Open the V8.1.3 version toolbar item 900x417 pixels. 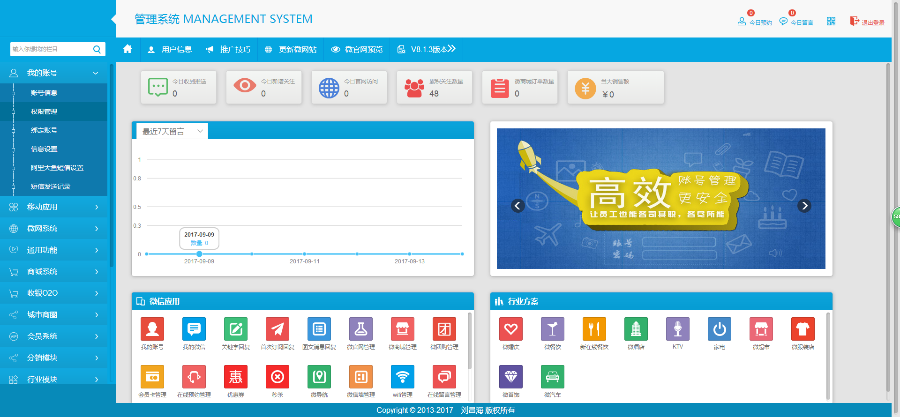coord(426,49)
